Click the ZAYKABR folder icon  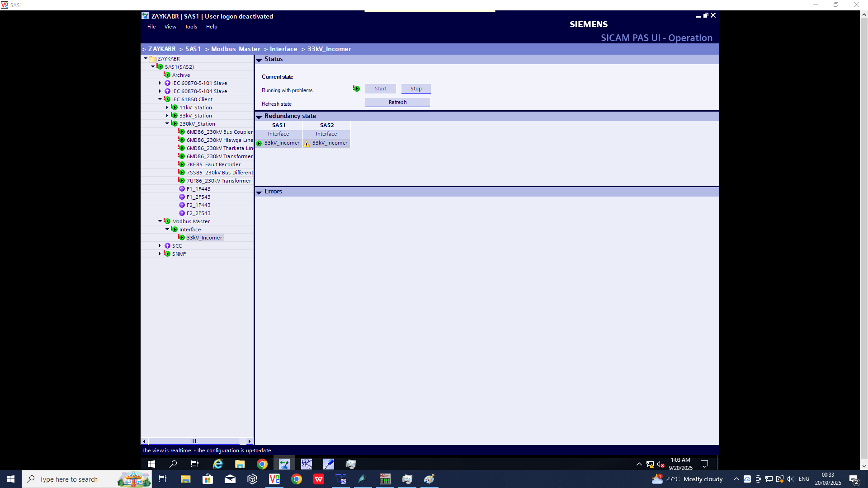(153, 59)
